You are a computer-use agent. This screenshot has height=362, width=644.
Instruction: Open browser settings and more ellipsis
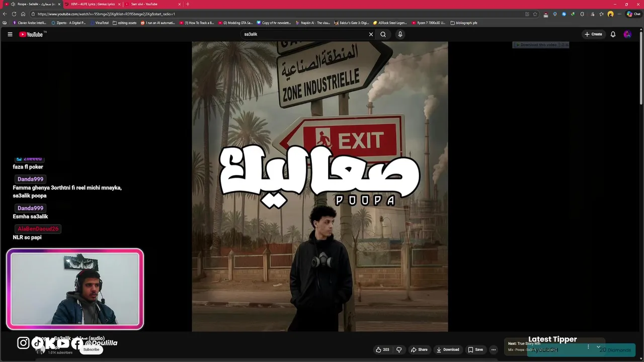click(619, 14)
